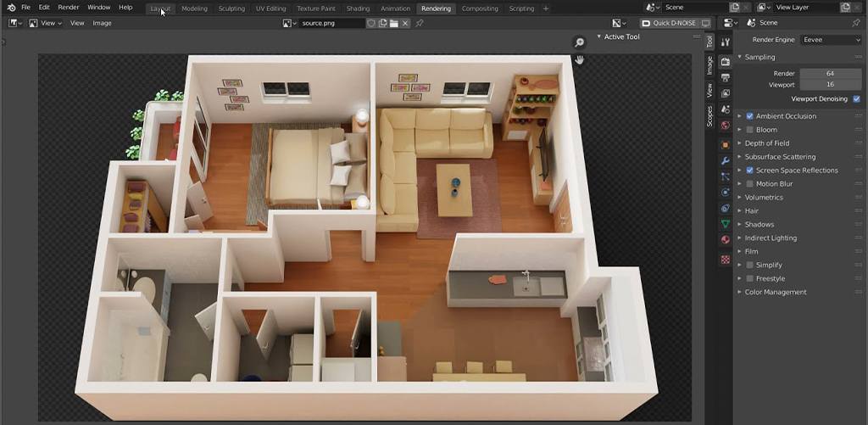
Task: Click the pan hand viewport gizmo
Action: (x=580, y=59)
